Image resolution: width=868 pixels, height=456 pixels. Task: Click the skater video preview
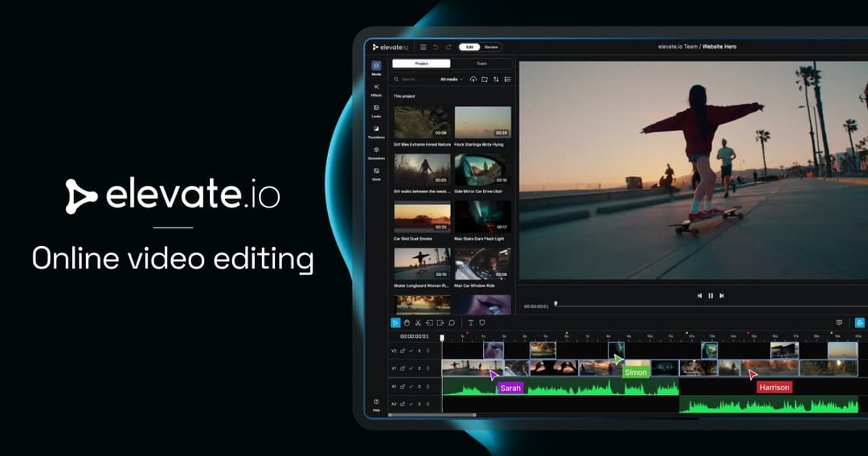pos(693,170)
